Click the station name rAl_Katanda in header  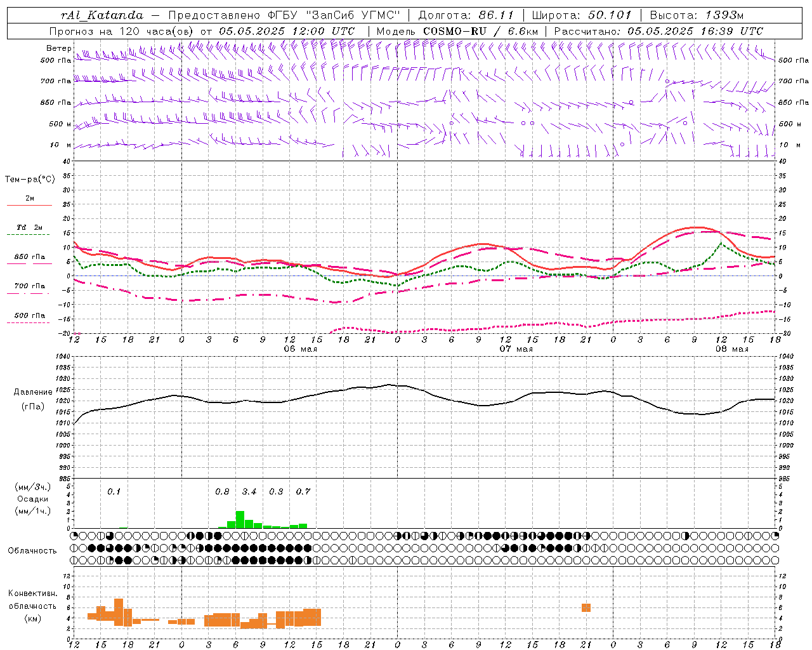point(102,15)
